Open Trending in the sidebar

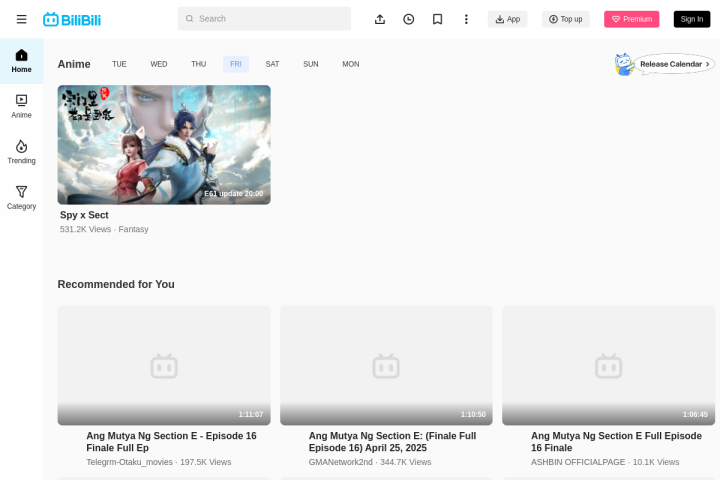click(x=22, y=152)
